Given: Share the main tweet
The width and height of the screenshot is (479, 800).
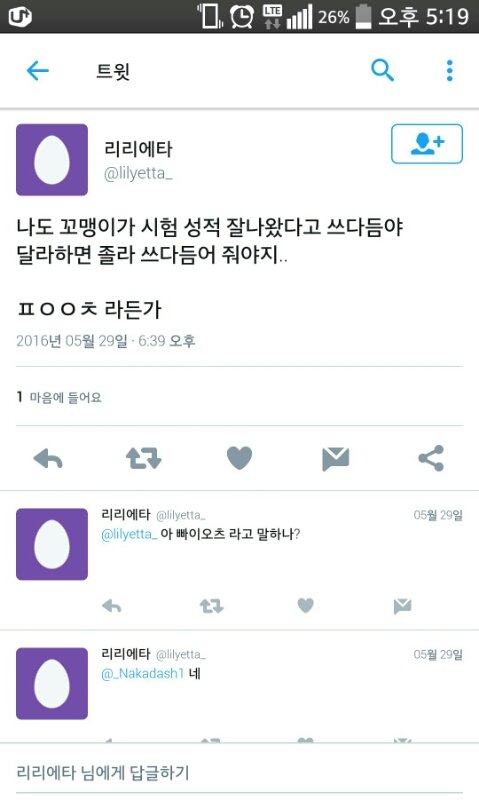Looking at the screenshot, I should coord(431,458).
